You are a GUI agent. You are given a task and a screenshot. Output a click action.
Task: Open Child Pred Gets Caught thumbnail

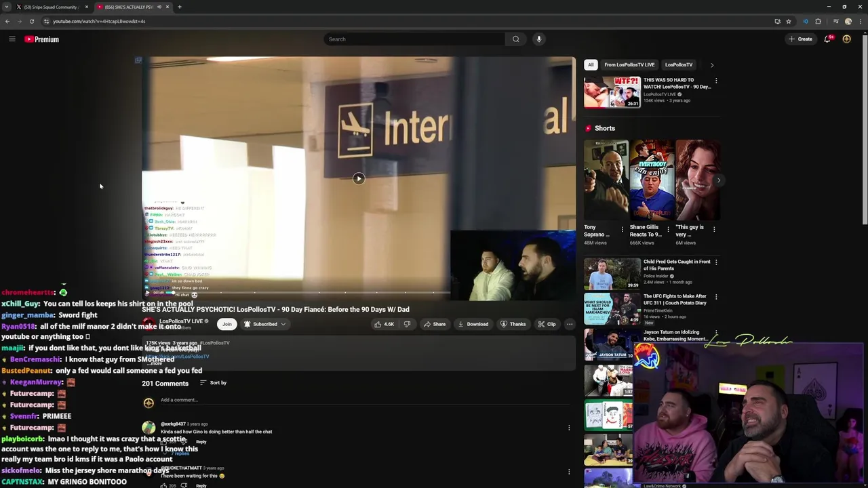pyautogui.click(x=612, y=274)
